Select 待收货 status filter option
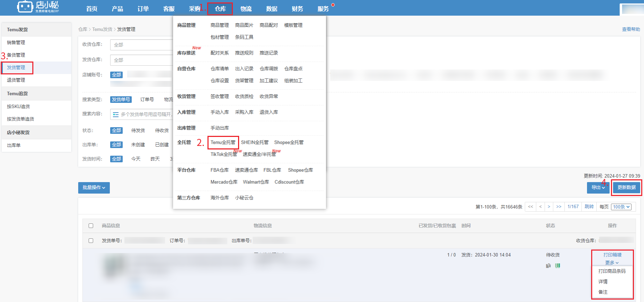644x302 pixels. click(x=162, y=130)
